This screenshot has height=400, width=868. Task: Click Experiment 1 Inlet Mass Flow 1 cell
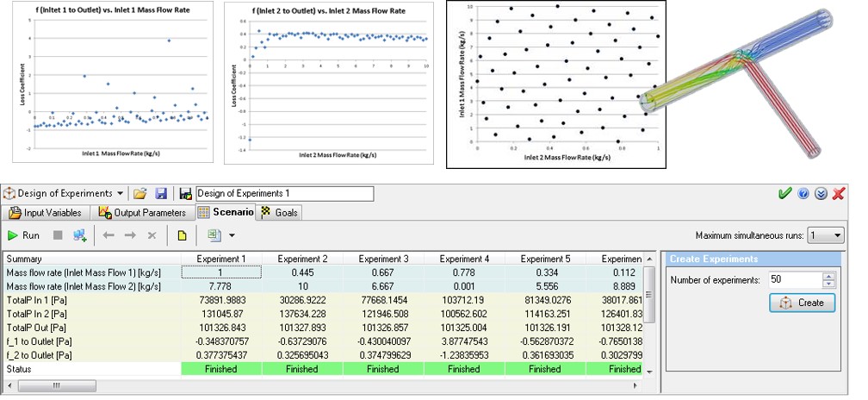pos(221,272)
